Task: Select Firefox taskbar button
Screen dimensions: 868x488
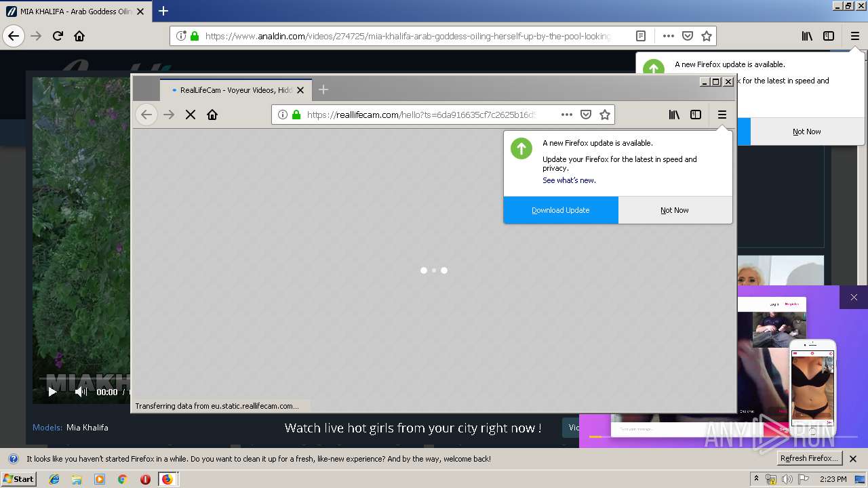Action: click(167, 479)
